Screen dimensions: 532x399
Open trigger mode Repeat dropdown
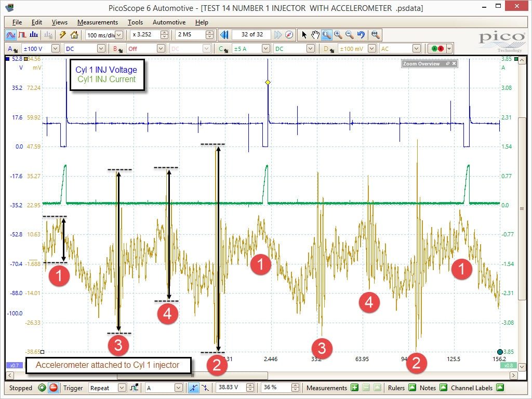[x=122, y=388]
